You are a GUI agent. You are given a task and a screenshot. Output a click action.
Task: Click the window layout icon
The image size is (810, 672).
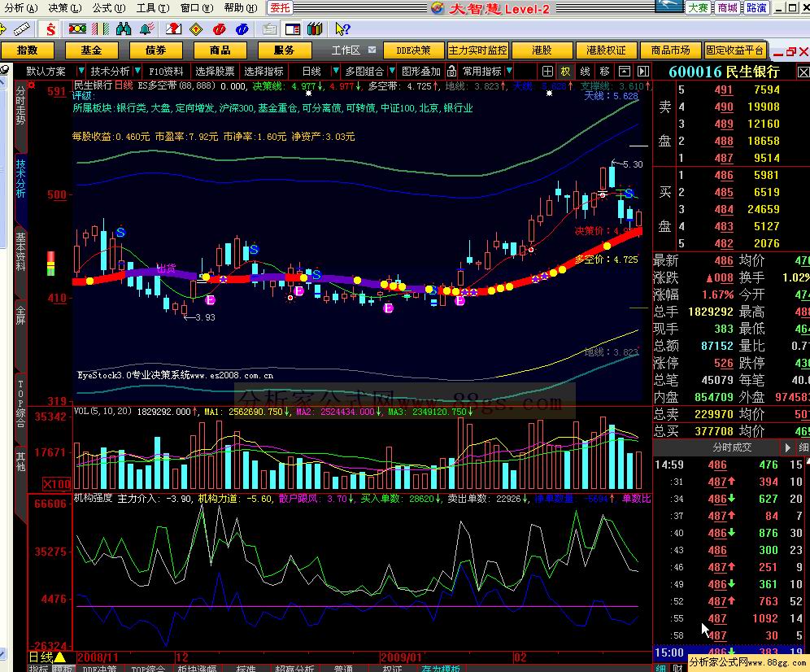[x=293, y=29]
